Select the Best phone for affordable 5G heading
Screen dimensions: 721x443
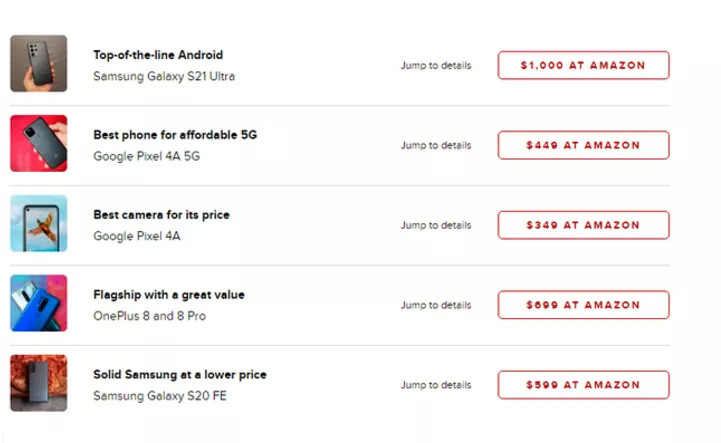click(175, 135)
